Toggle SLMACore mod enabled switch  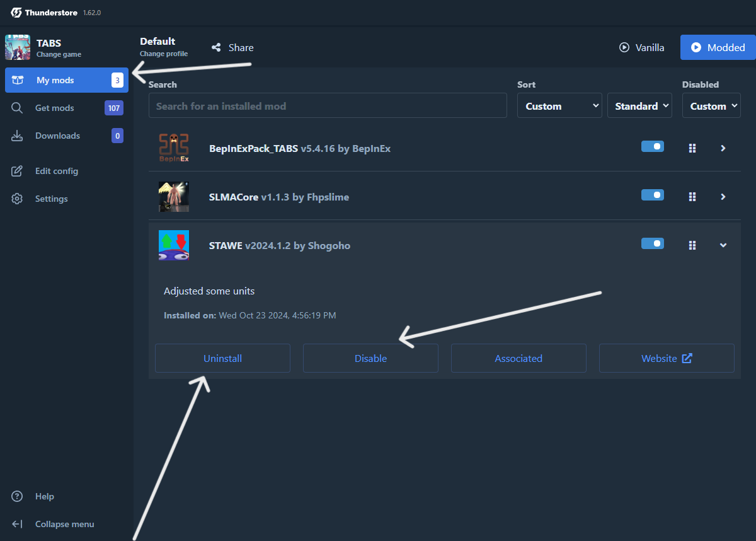[x=653, y=195]
